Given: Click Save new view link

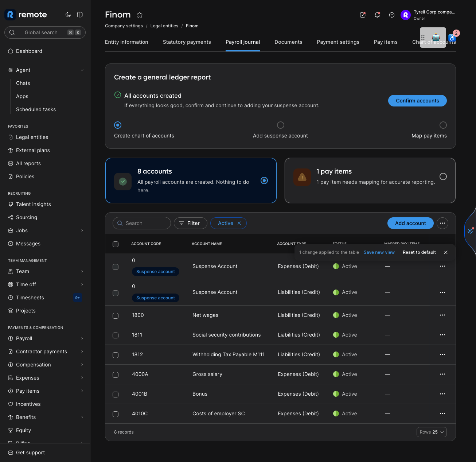Looking at the screenshot, I should 379,252.
